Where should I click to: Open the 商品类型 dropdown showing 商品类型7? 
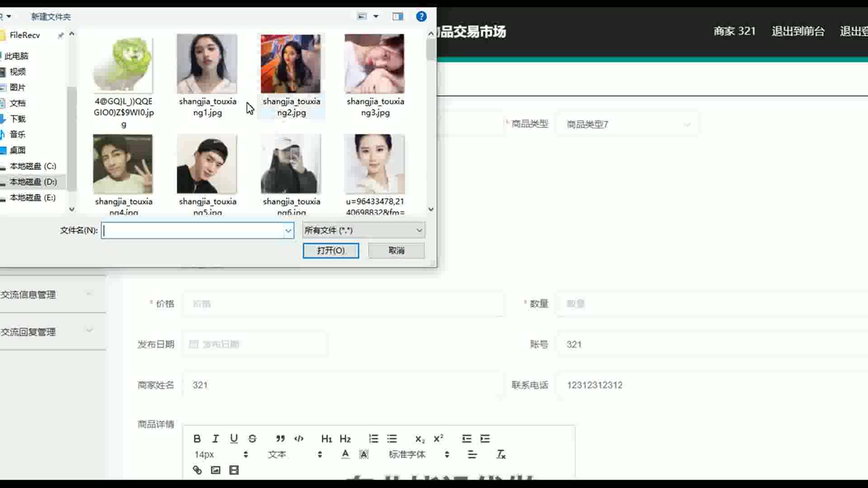pyautogui.click(x=628, y=124)
